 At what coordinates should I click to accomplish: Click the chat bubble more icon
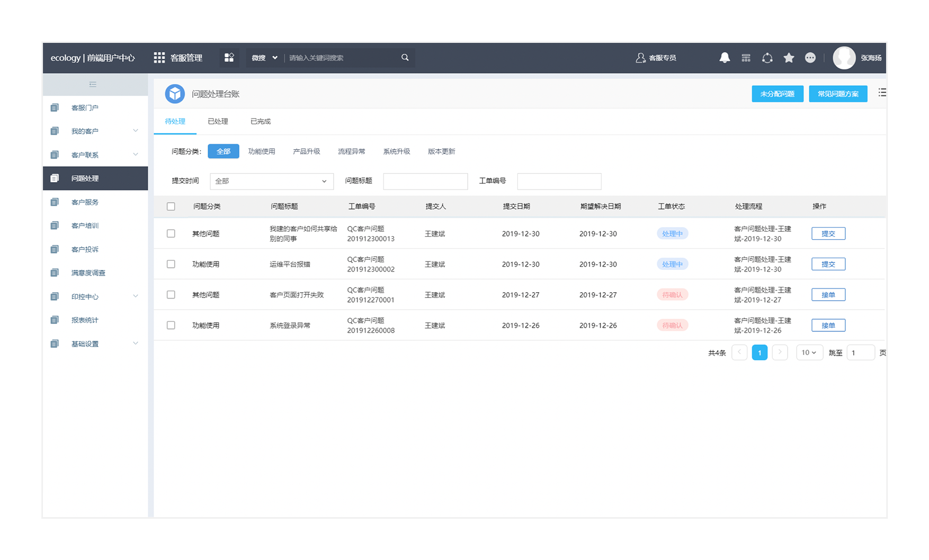[810, 58]
